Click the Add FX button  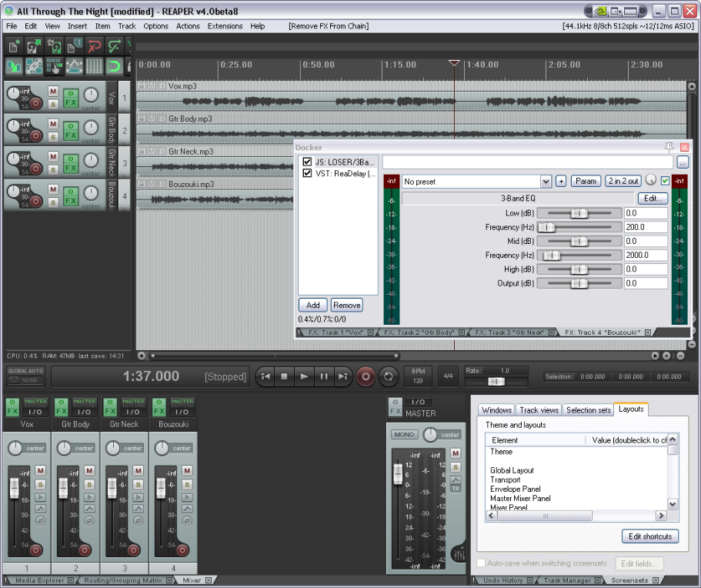(x=313, y=305)
